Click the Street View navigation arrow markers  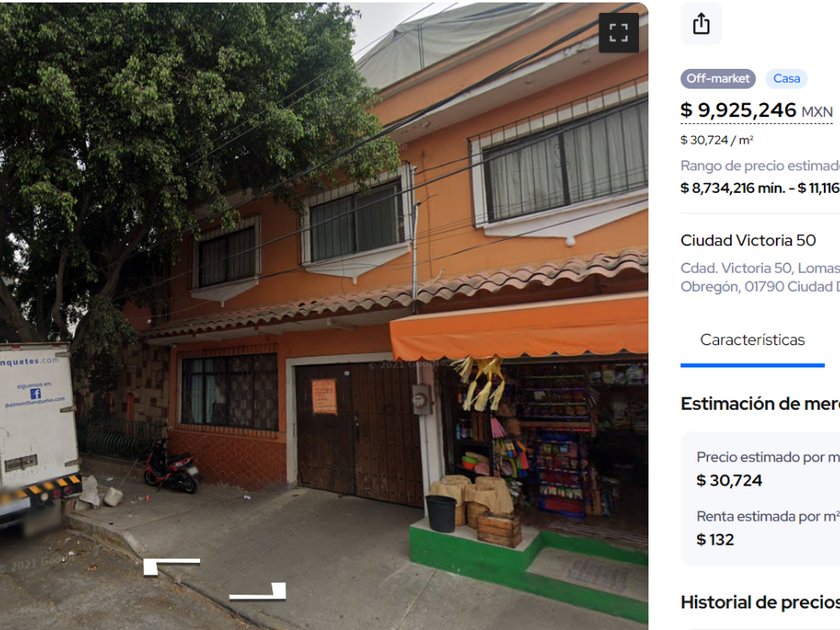pyautogui.click(x=214, y=579)
